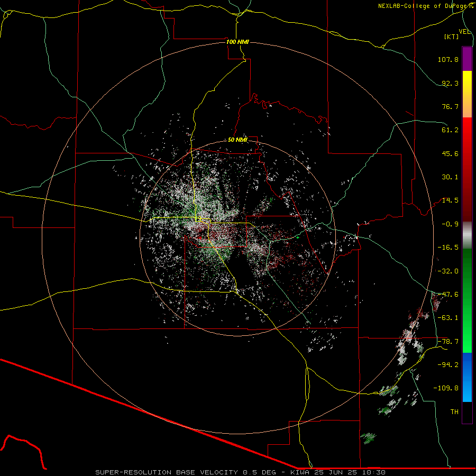Click the -16.5 scale value

[x=448, y=248]
